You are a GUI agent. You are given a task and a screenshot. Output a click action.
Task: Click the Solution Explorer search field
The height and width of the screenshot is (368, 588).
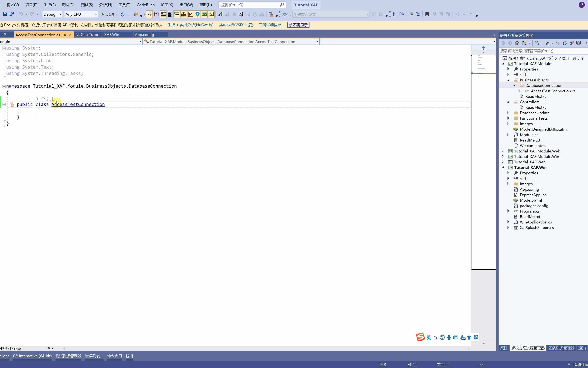tap(543, 51)
